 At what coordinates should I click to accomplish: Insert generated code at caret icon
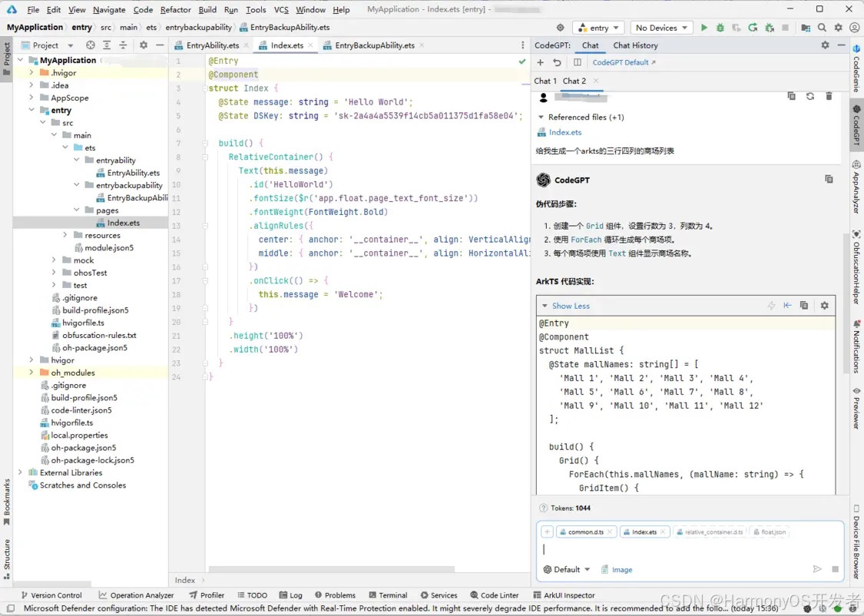point(787,305)
